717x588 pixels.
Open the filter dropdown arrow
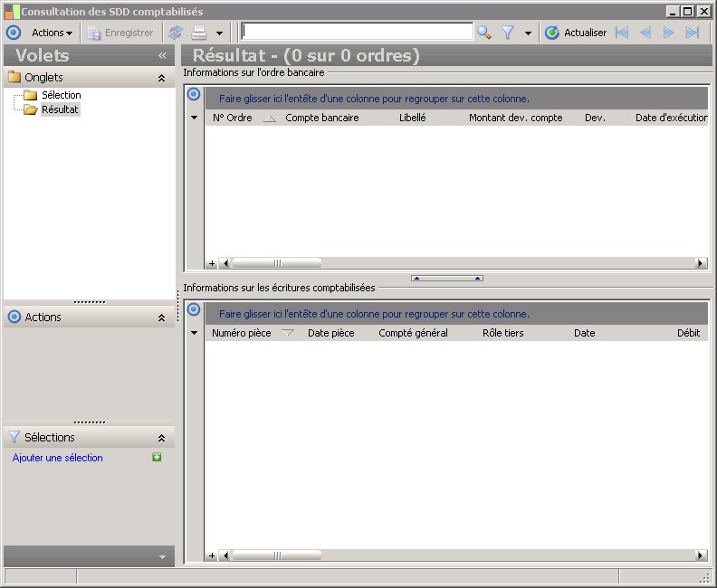(x=528, y=33)
